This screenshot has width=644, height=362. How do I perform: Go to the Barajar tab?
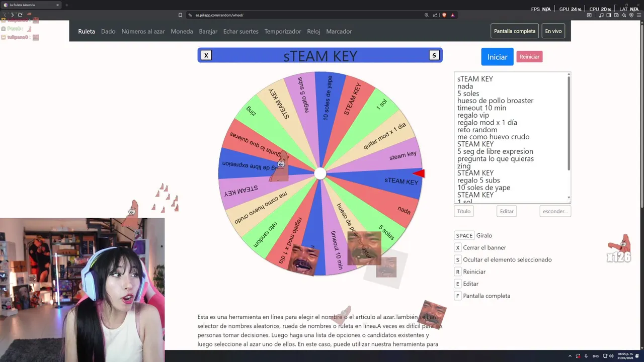coord(208,31)
